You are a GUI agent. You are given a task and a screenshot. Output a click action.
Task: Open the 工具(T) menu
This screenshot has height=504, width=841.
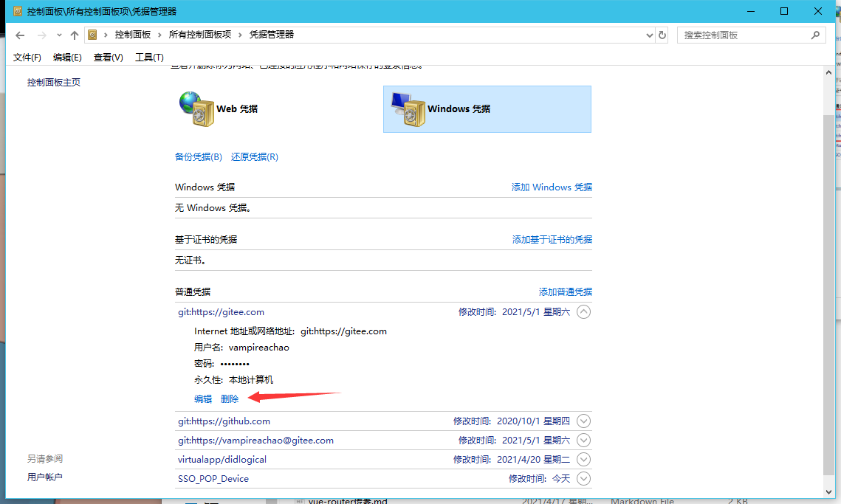point(150,57)
